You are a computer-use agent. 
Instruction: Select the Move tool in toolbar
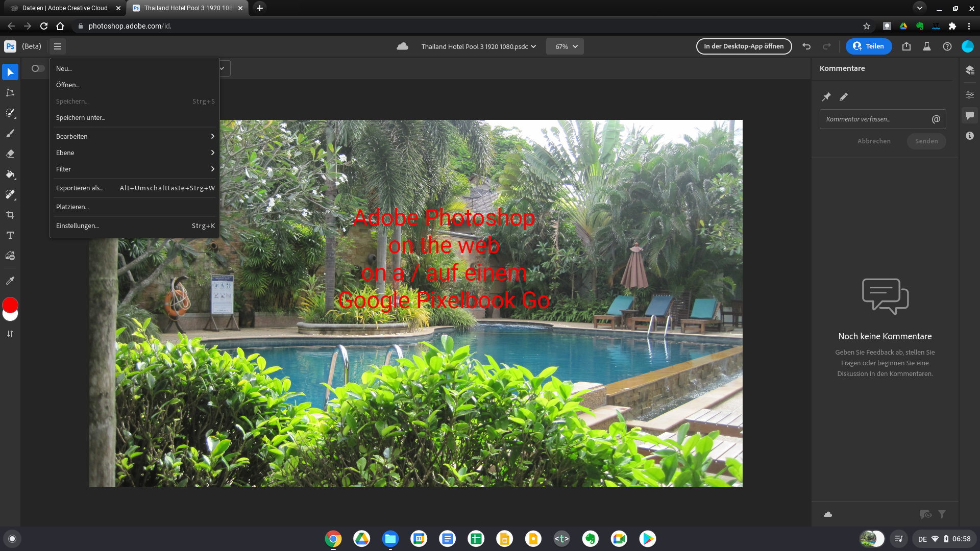click(x=10, y=72)
